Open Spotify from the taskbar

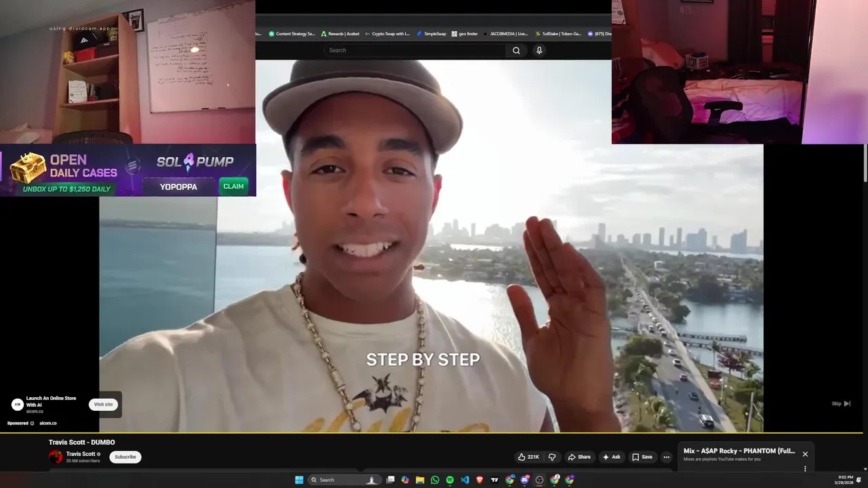click(x=450, y=480)
